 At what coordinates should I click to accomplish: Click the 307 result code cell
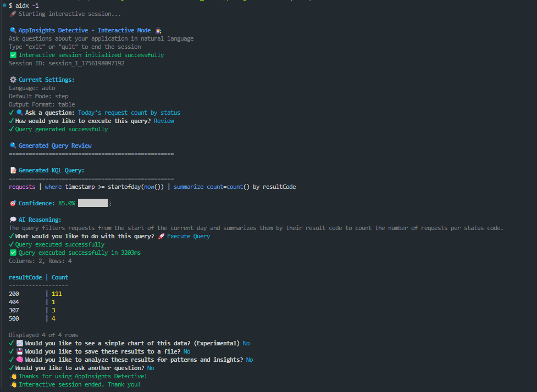click(x=14, y=310)
